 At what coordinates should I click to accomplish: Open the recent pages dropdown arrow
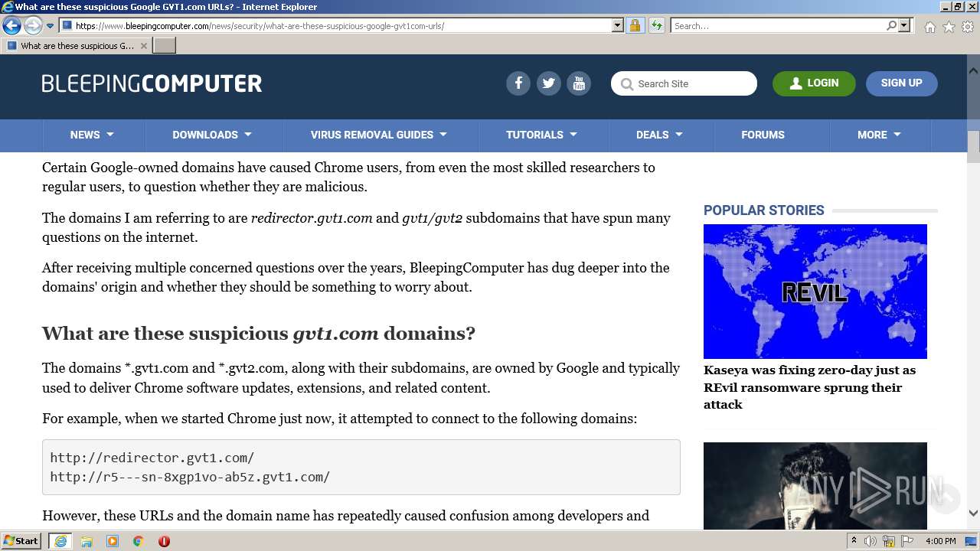tap(50, 26)
